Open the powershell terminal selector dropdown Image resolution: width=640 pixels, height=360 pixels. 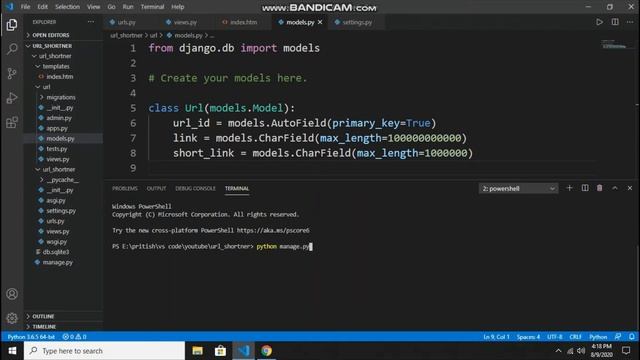[518, 189]
